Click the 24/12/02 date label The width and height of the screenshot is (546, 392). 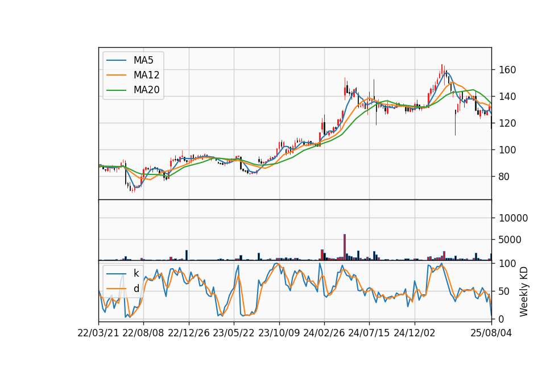point(415,333)
